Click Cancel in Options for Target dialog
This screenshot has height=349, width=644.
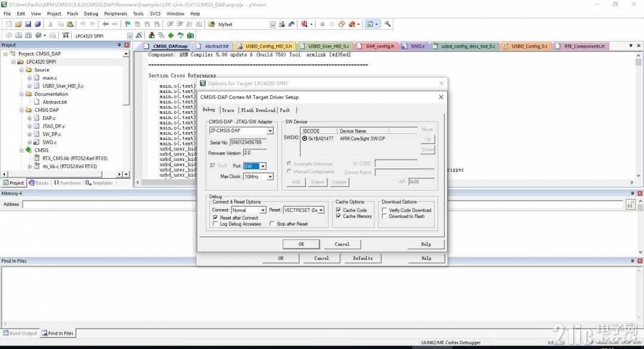click(x=321, y=258)
